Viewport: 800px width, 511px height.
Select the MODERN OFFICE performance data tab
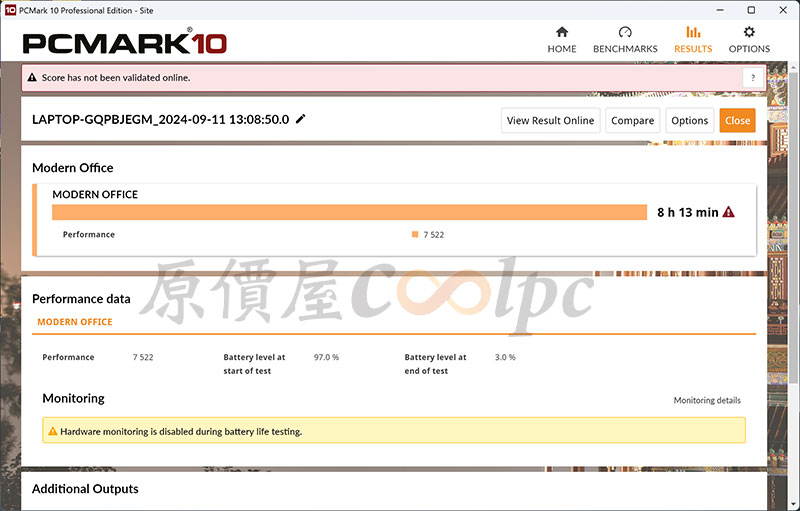(74, 322)
